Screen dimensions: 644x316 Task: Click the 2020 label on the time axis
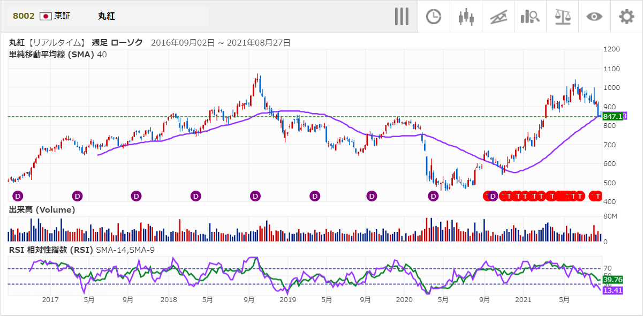tap(405, 299)
